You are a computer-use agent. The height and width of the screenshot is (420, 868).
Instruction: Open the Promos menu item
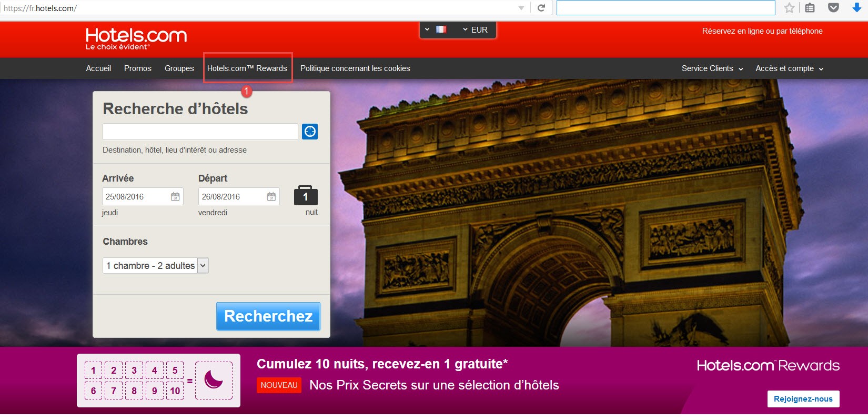[138, 68]
